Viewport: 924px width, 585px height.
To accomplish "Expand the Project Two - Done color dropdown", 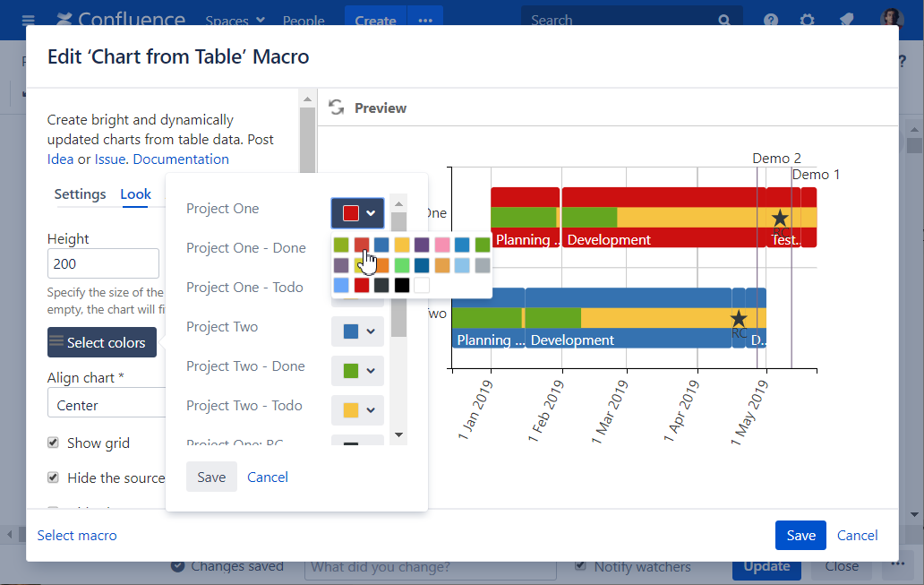I will coord(357,370).
